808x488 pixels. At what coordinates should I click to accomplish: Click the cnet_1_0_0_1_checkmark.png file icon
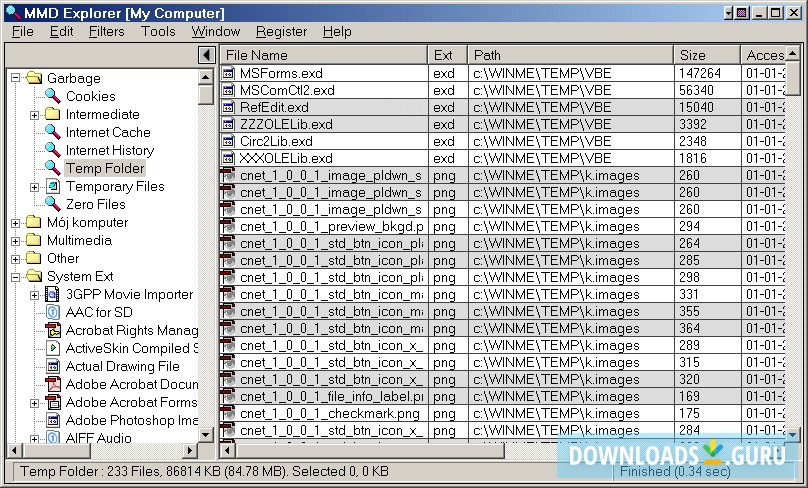pyautogui.click(x=228, y=413)
